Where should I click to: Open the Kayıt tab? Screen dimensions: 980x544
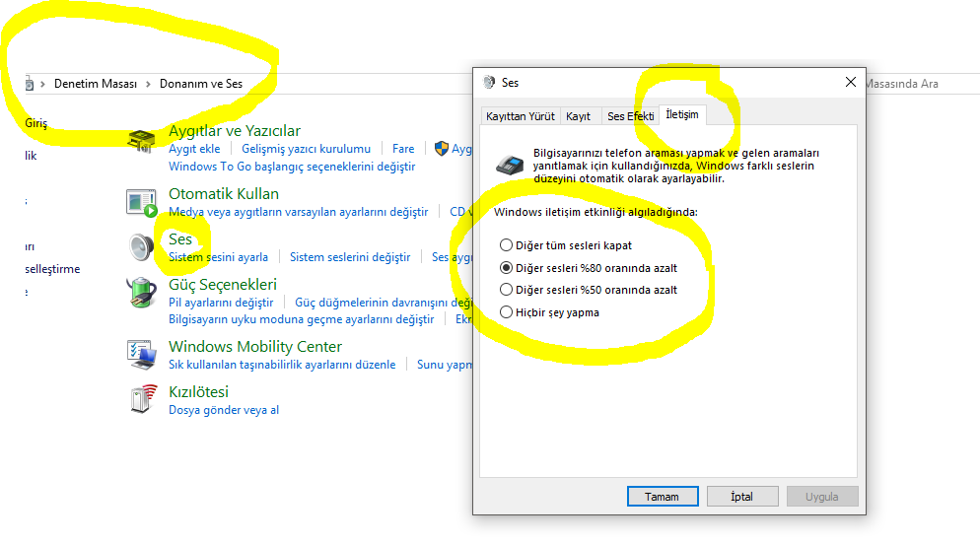(x=578, y=116)
